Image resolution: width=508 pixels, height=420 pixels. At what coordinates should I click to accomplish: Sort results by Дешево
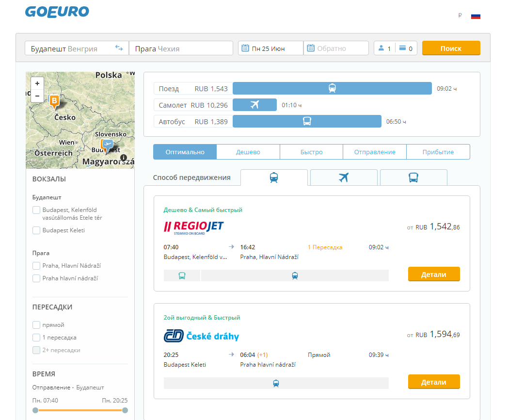pos(248,152)
